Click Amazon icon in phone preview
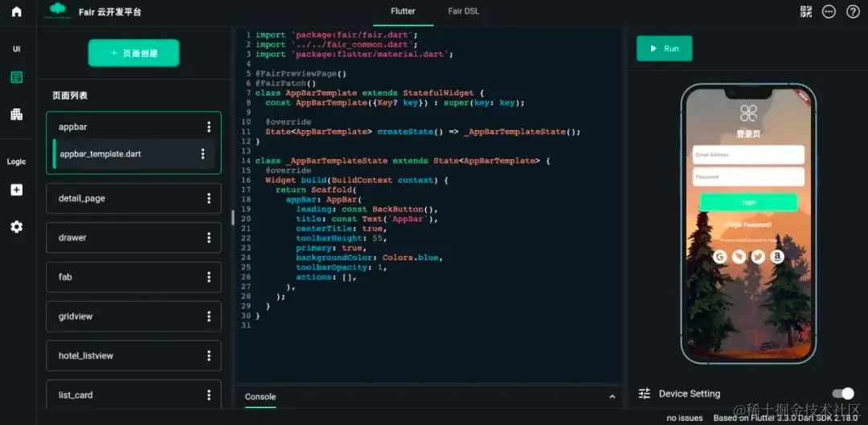Screen dimensions: 868x425 pyautogui.click(x=777, y=256)
